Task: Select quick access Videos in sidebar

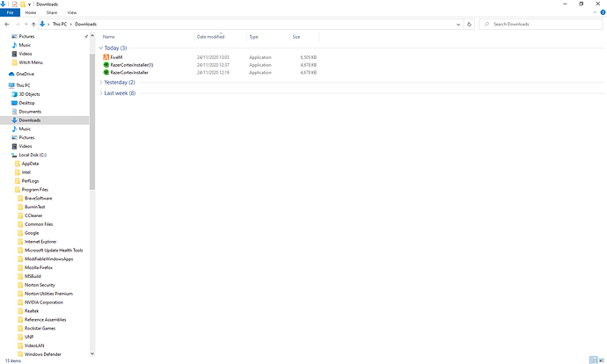Action: (x=26, y=54)
